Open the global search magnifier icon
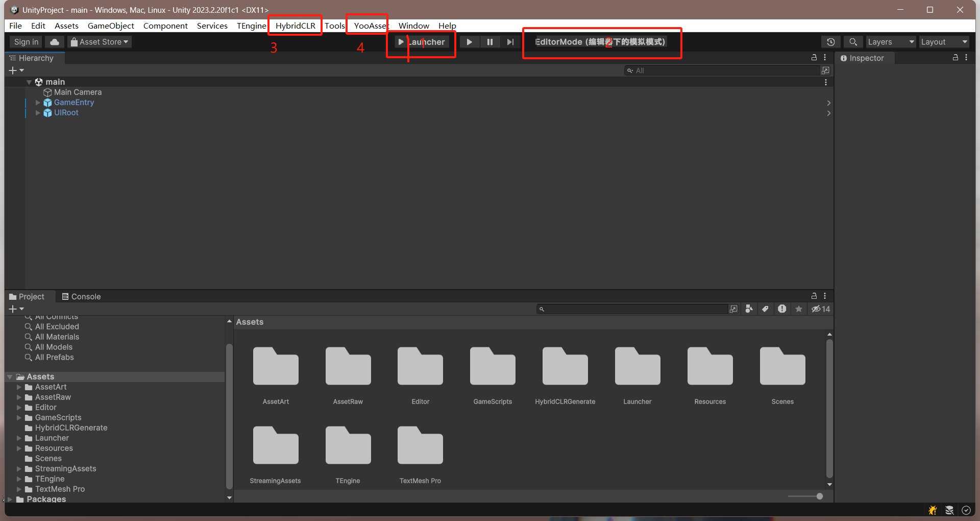The width and height of the screenshot is (980, 521). click(853, 42)
